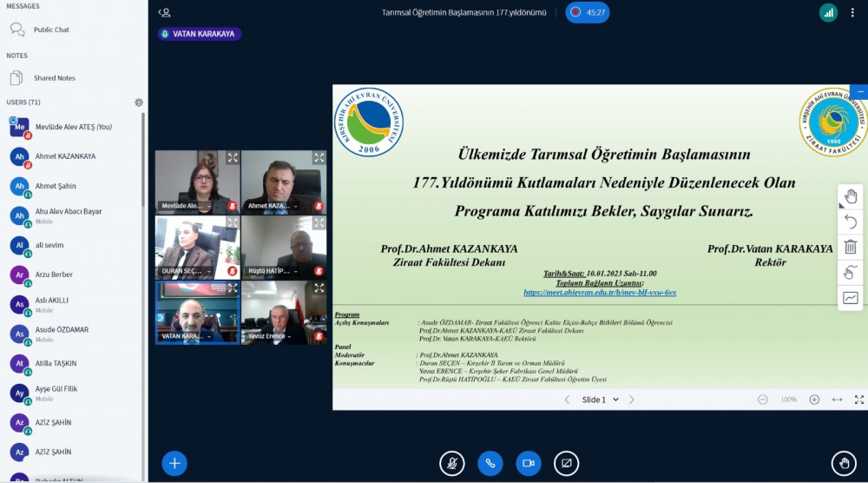Reset zoom at 100% label
868x483 pixels.
coord(788,400)
